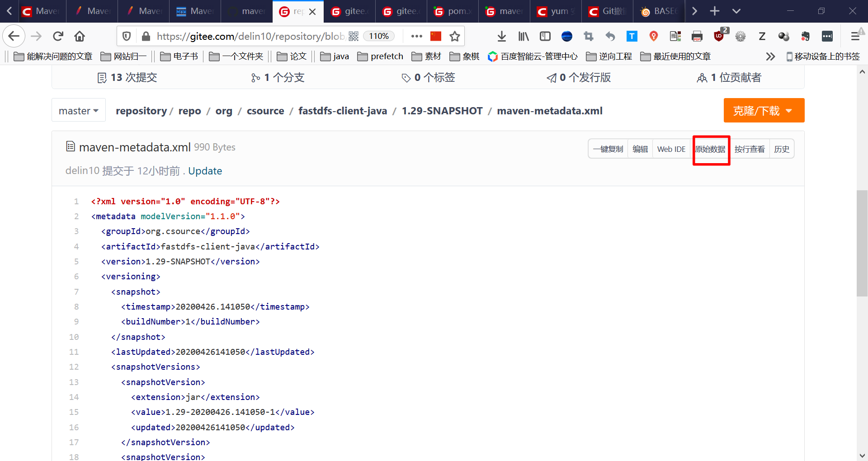
Task: View 1 个分支 branches
Action: coord(278,77)
